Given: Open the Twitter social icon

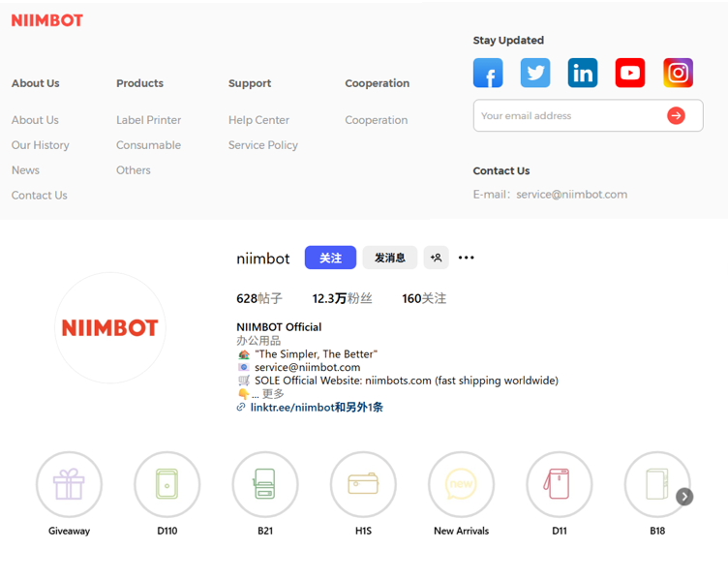Looking at the screenshot, I should [x=535, y=74].
